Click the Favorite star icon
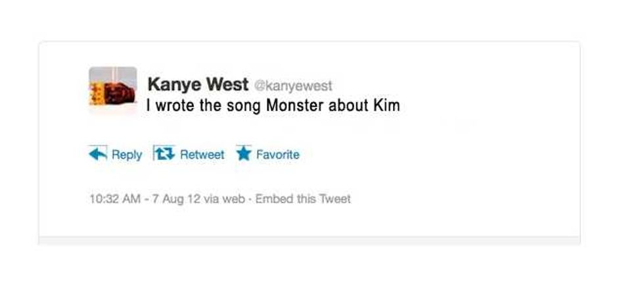Image resolution: width=644 pixels, height=283 pixels. click(244, 154)
